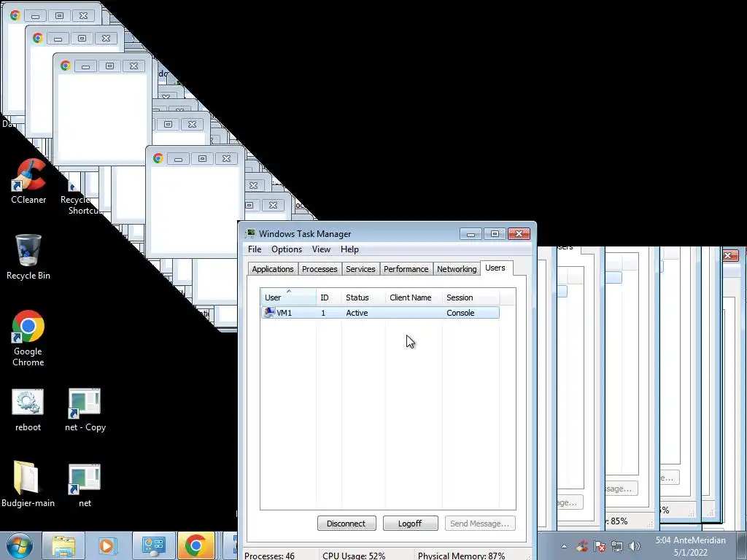The image size is (747, 560).
Task: Click 'Physical Memory: 87%' status text
Action: pyautogui.click(x=461, y=556)
